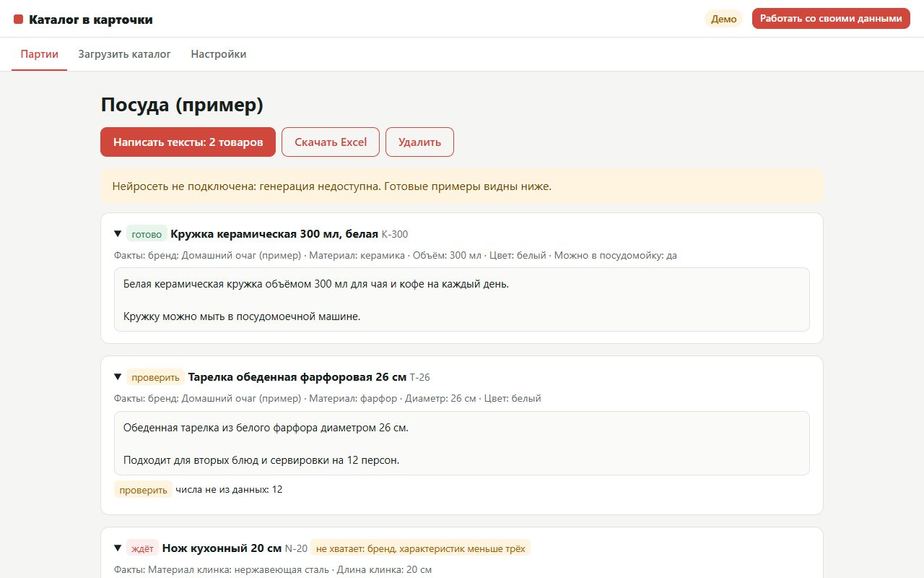924x578 pixels.
Task: Click Работать со своими данными button
Action: [x=831, y=19]
